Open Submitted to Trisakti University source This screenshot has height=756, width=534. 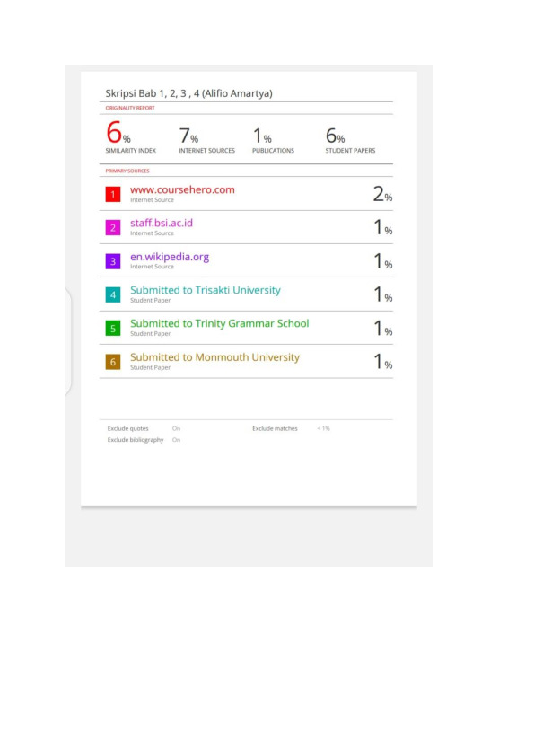[206, 290]
